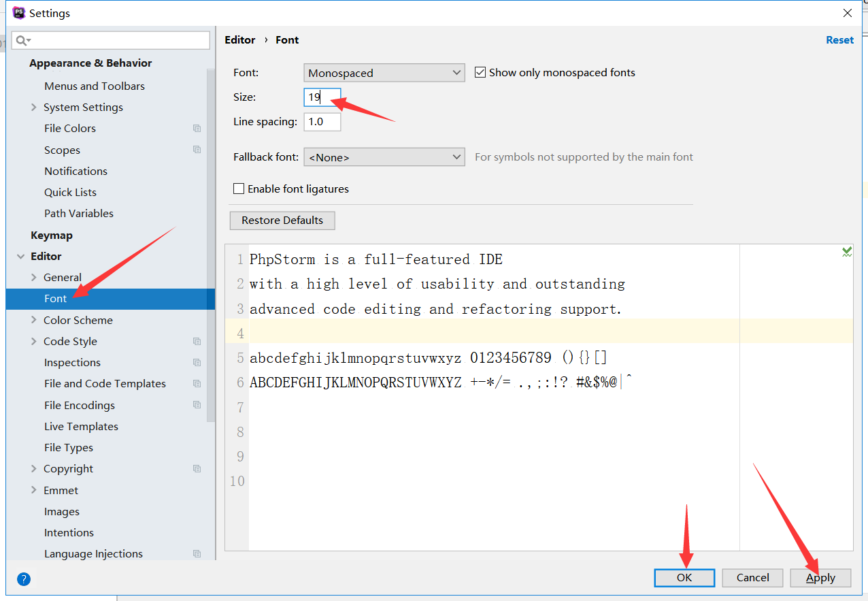Select Menus and Toolbars settings page
This screenshot has height=601, width=868.
(x=95, y=86)
